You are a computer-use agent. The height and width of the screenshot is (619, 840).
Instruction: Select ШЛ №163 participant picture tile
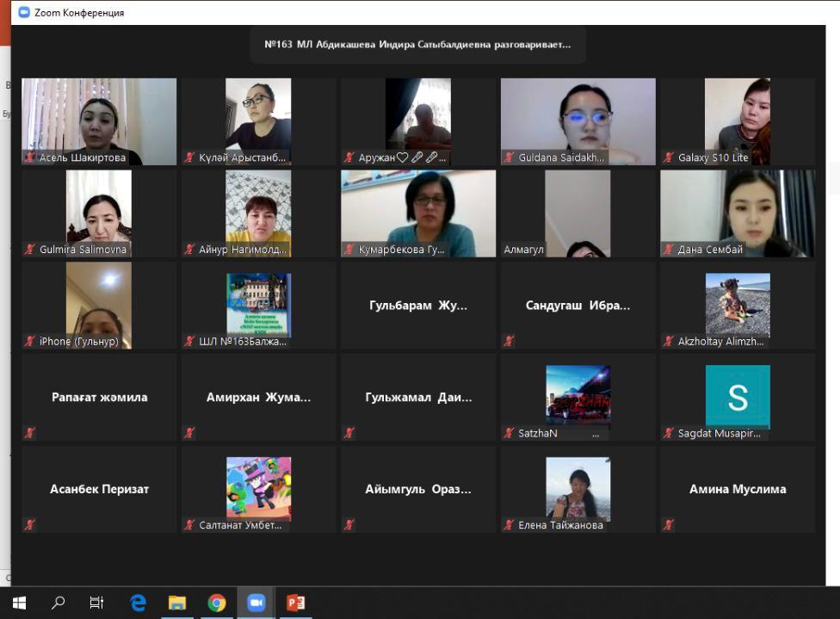coord(258,305)
